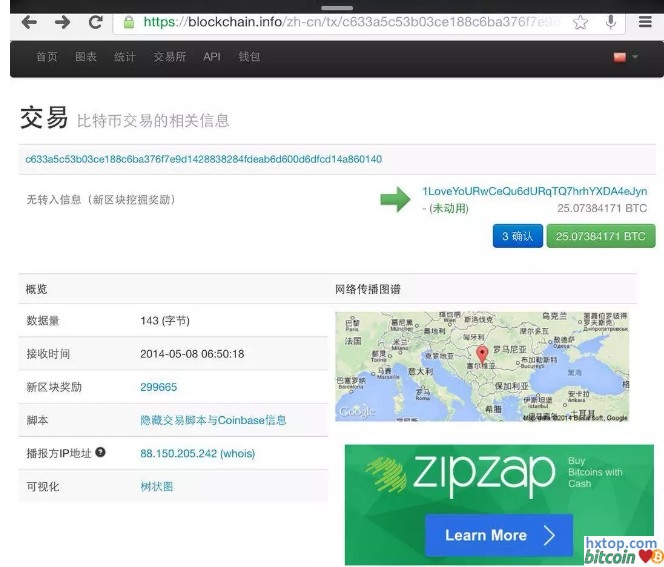
Task: Click the browser back arrow
Action: tap(29, 21)
